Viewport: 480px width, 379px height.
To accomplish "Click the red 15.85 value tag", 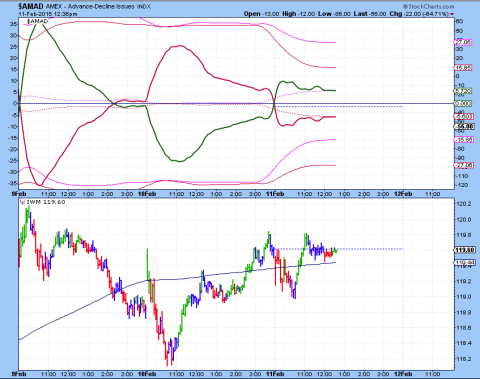I will 463,68.
